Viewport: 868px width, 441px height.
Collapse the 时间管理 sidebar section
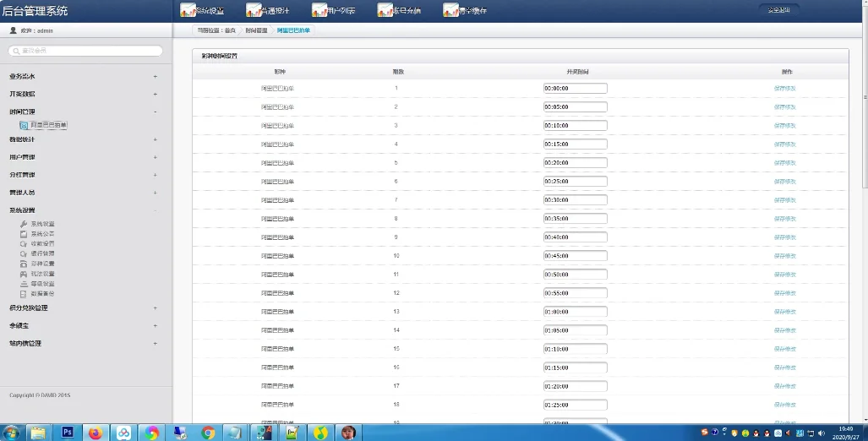coord(155,112)
